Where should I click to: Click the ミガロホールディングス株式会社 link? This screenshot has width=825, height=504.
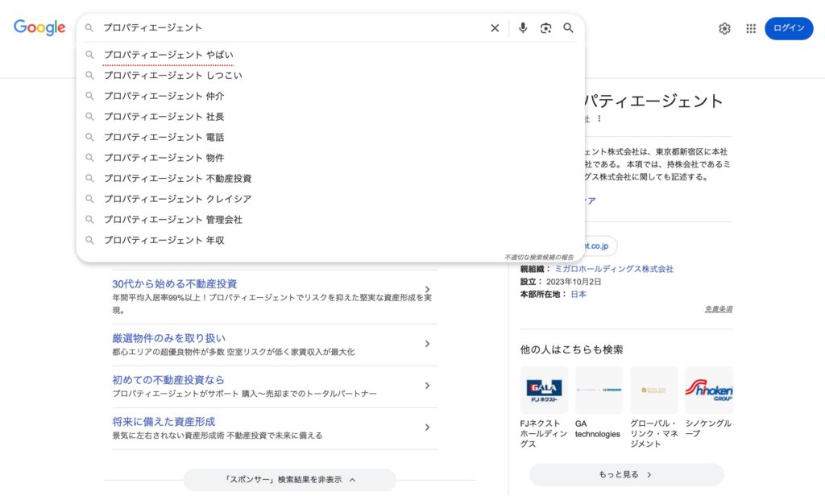[x=613, y=269]
